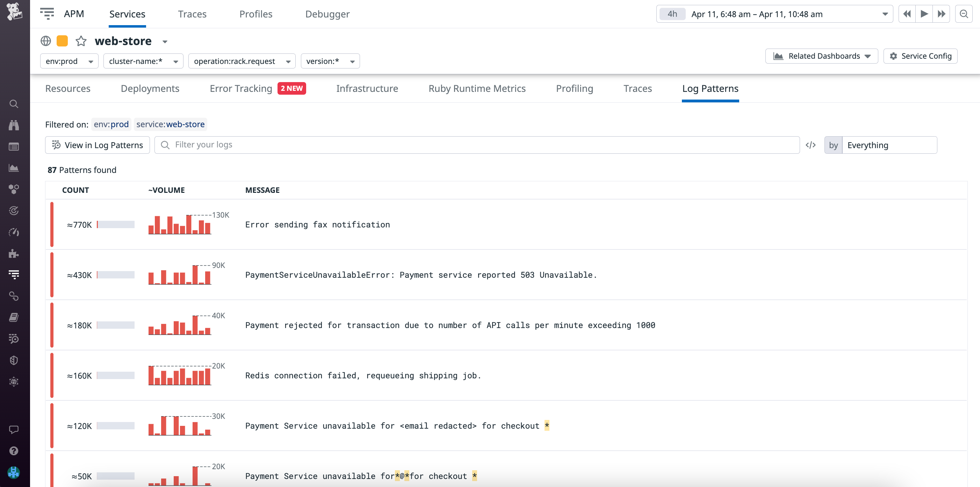Open the Watchdog binoculars icon in sidebar
Screen dimensions: 980x487
click(x=14, y=125)
